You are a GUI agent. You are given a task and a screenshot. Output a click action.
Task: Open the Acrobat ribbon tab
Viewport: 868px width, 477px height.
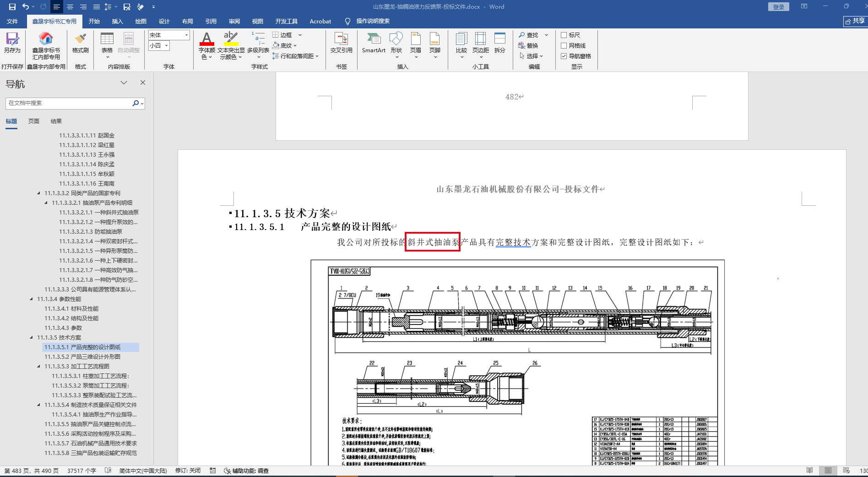click(320, 21)
